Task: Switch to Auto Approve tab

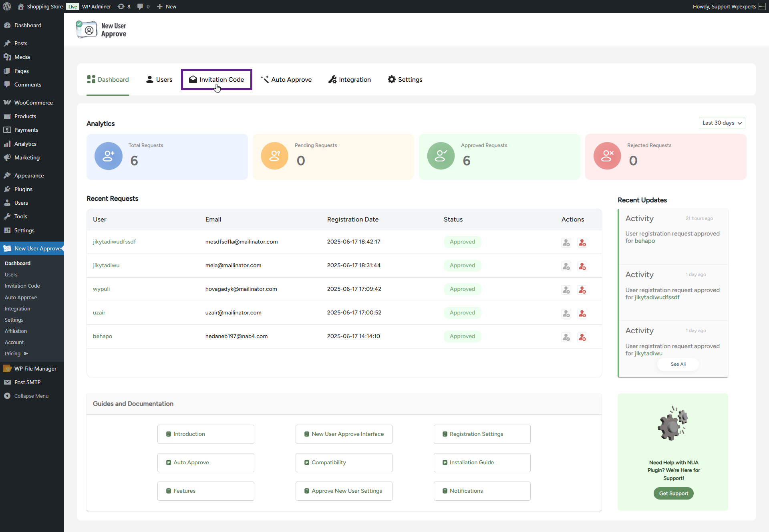Action: (x=286, y=79)
